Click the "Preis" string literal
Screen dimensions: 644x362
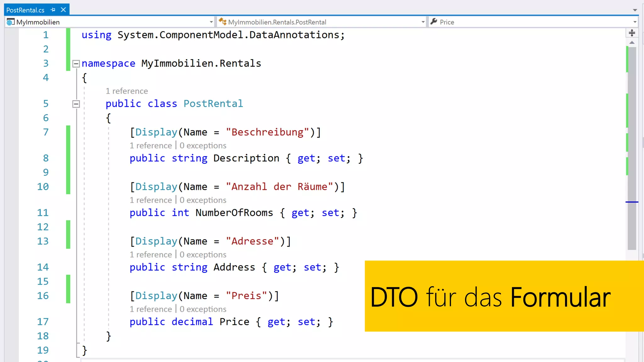(x=247, y=296)
